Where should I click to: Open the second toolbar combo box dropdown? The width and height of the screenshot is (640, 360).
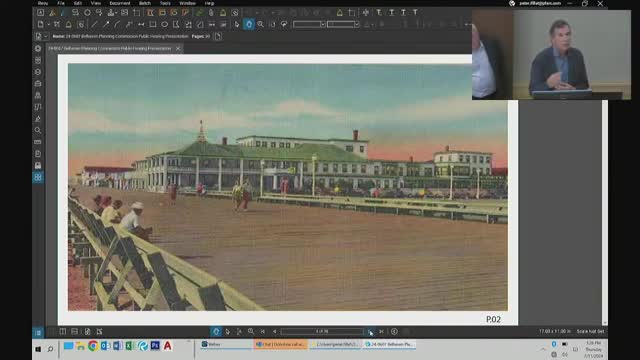357,24
